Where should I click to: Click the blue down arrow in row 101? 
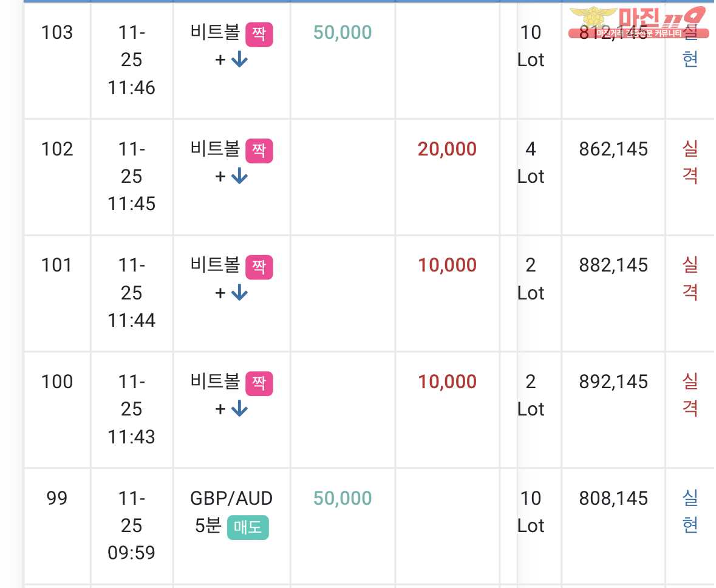(x=239, y=292)
